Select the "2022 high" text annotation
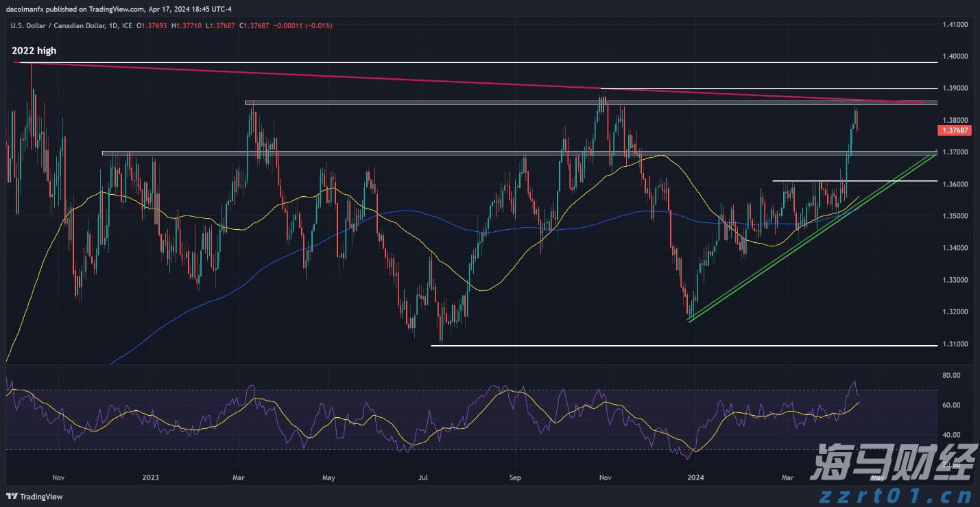This screenshot has height=507, width=980. point(34,51)
